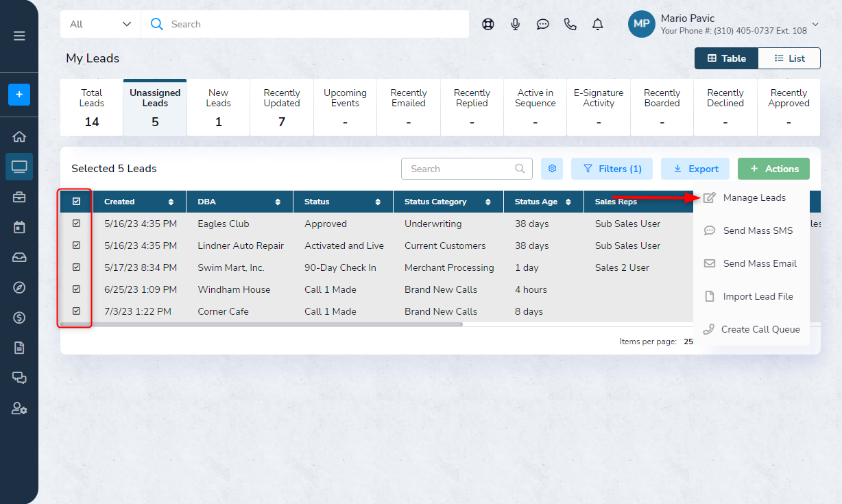Image resolution: width=842 pixels, height=504 pixels.
Task: Open the Recently Replied tab
Action: 472,108
